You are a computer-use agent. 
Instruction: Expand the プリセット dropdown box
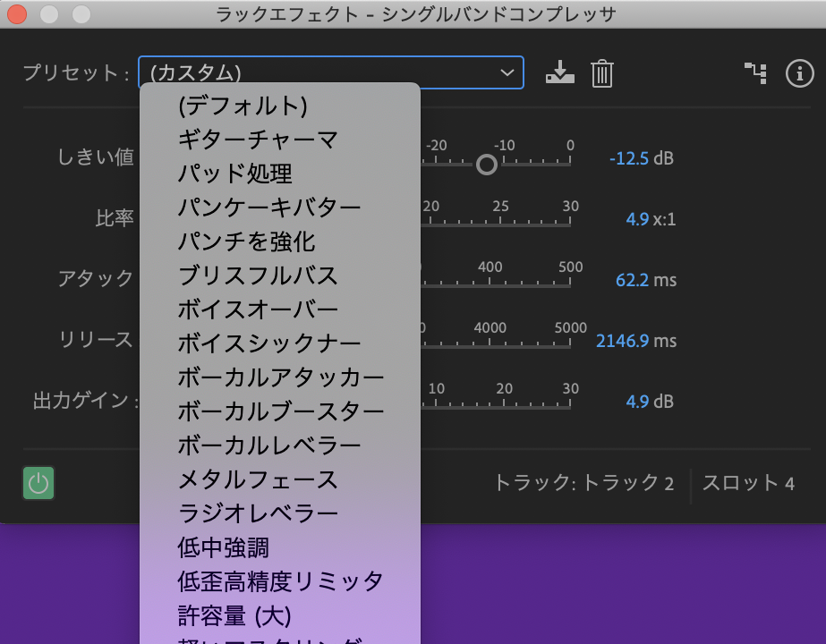(330, 72)
